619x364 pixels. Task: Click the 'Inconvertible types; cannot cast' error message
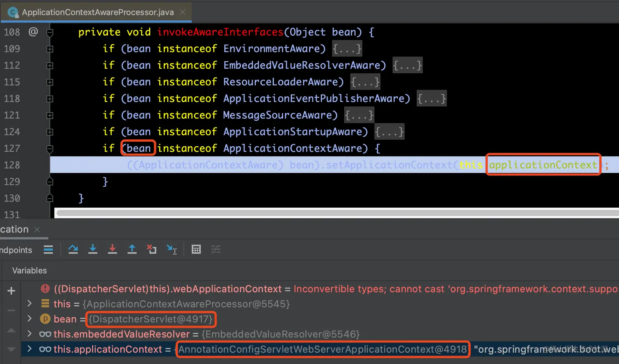point(455,289)
